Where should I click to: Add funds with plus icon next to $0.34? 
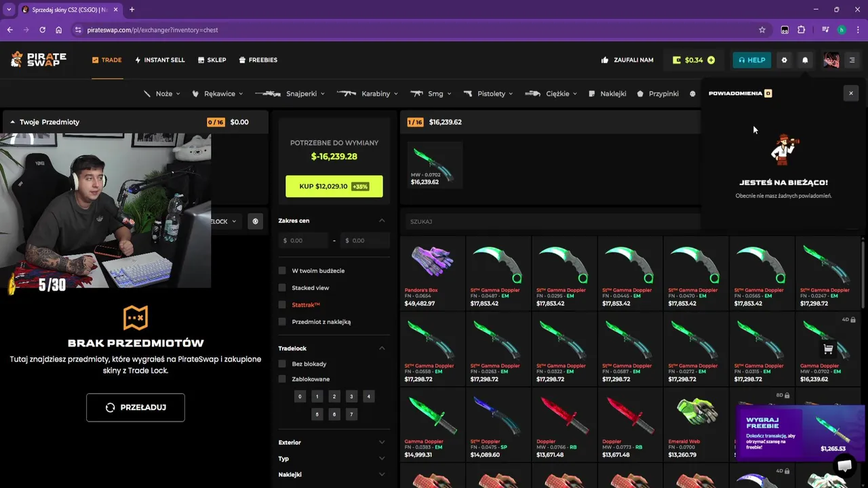[x=711, y=60]
